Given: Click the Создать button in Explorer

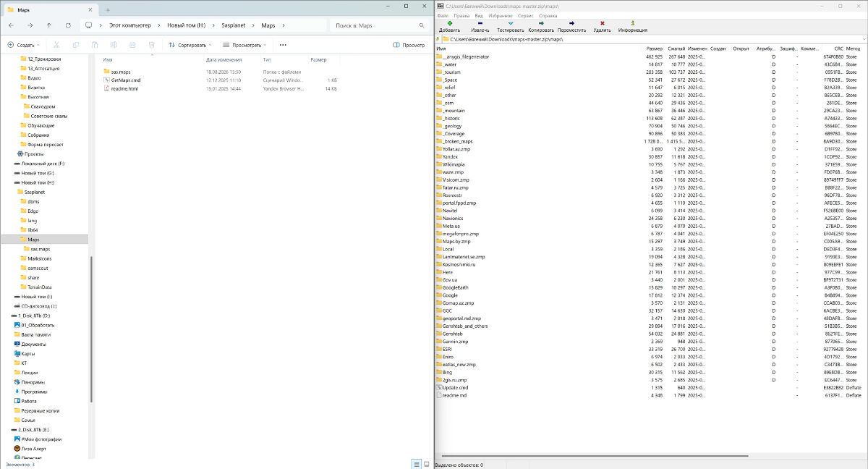Looking at the screenshot, I should pyautogui.click(x=24, y=45).
